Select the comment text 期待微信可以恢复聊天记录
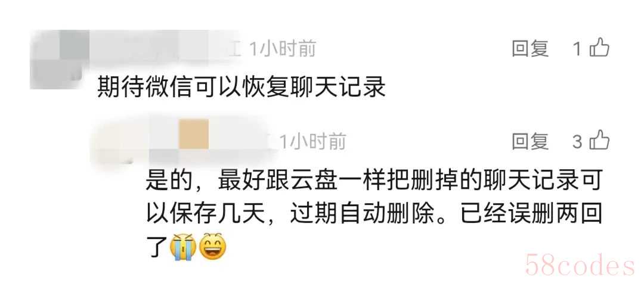This screenshot has width=644, height=283. 241,88
